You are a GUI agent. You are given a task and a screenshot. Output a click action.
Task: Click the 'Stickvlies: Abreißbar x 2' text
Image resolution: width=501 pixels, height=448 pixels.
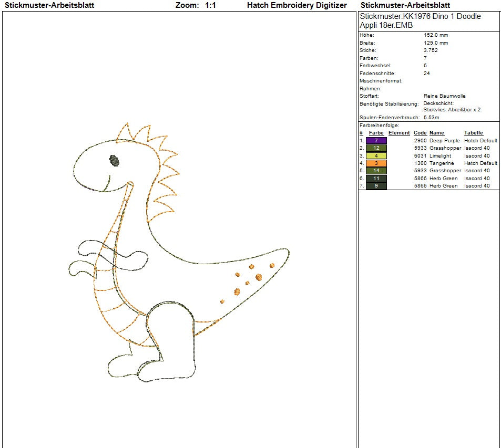[x=452, y=110]
